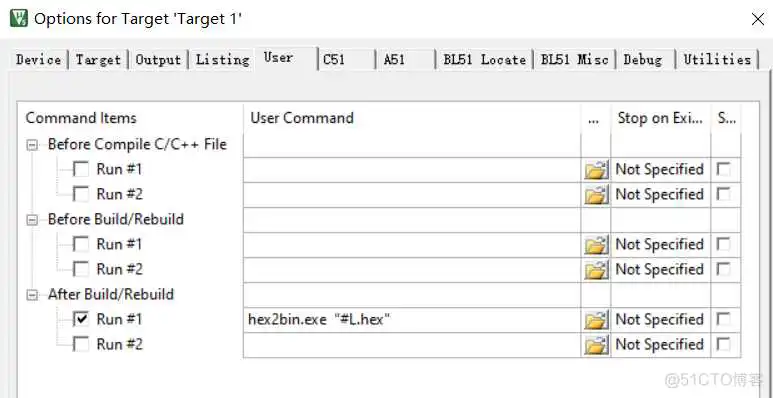Select Not Specified for After Build Run #1
The image size is (773, 398).
(x=660, y=320)
